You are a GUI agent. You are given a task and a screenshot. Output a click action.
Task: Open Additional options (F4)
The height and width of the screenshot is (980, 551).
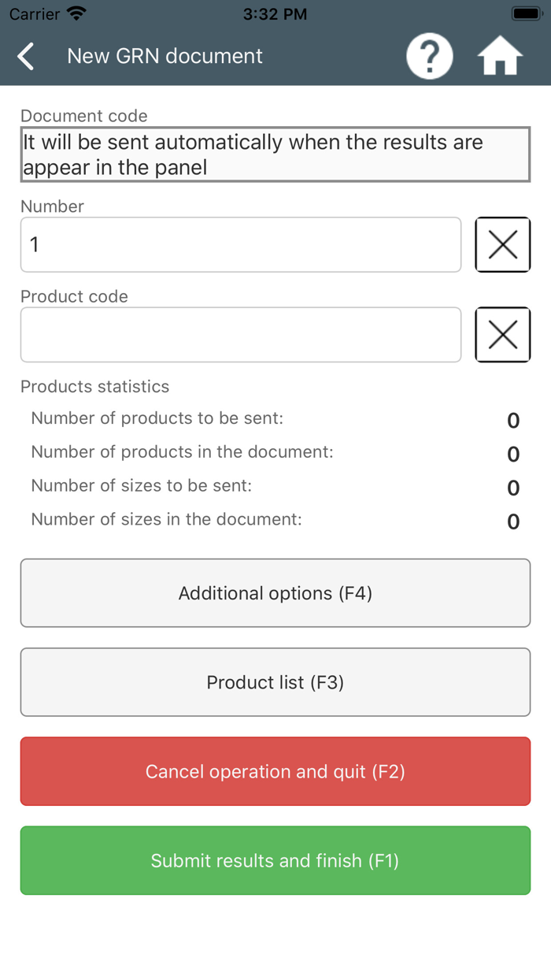tap(275, 592)
